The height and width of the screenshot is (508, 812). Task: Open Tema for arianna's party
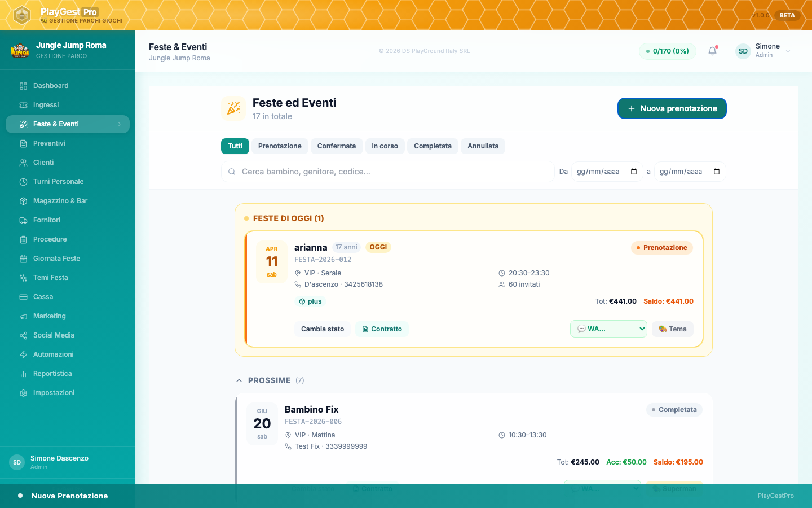click(x=673, y=329)
